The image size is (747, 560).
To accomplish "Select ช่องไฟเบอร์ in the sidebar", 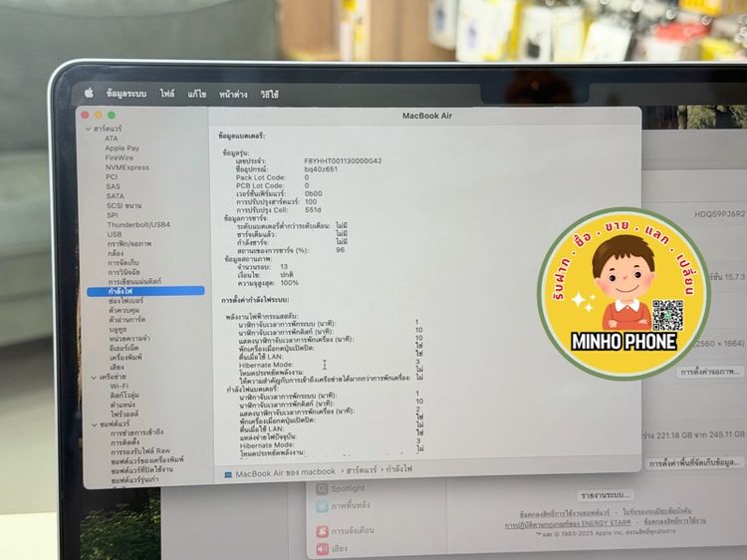I will pyautogui.click(x=125, y=301).
